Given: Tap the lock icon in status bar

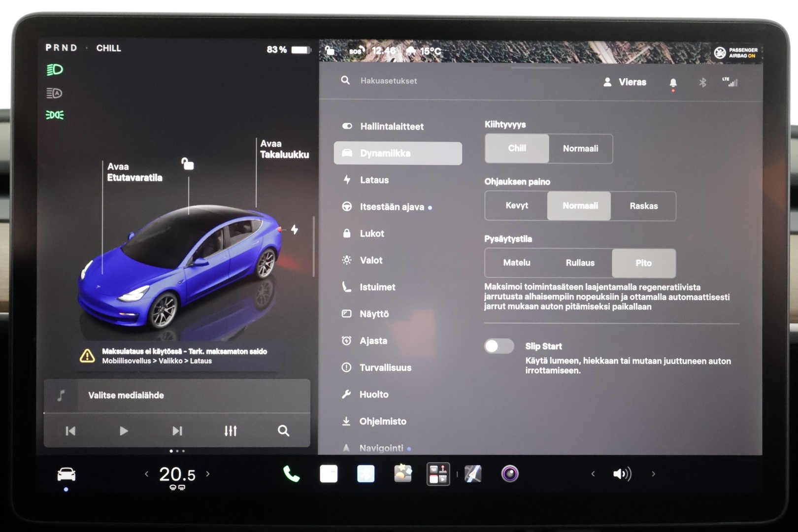Looking at the screenshot, I should click(330, 50).
